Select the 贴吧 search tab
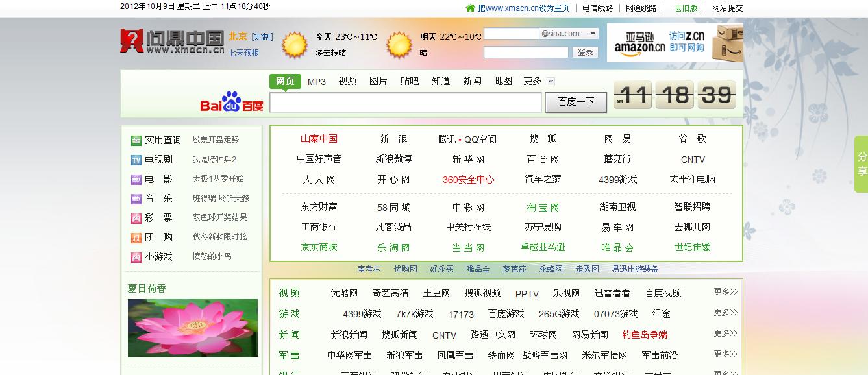868x375 pixels. (410, 81)
